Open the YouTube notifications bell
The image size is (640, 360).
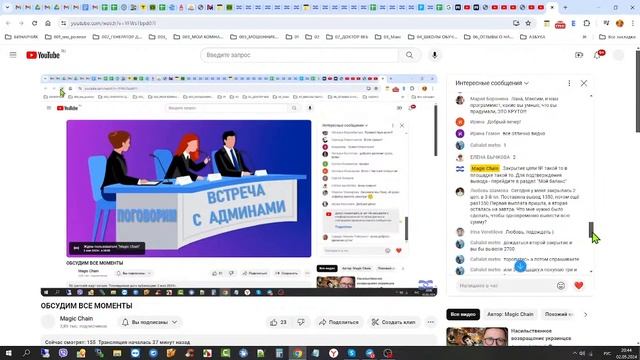[x=598, y=55]
